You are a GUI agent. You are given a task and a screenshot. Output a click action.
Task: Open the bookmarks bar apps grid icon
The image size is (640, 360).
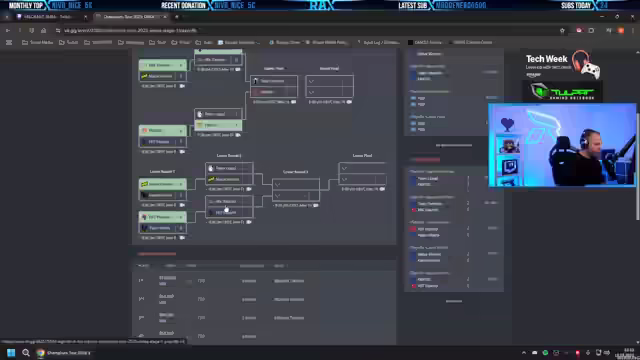click(9, 42)
